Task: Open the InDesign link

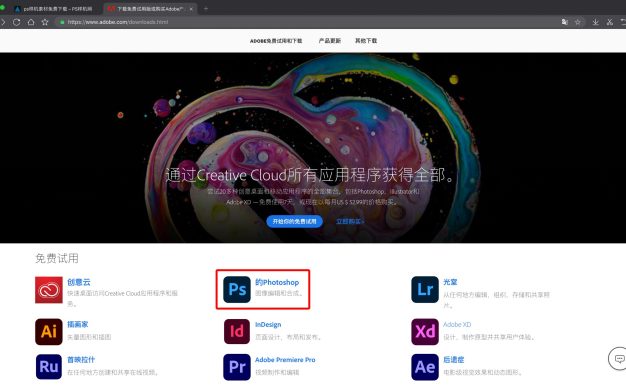Action: click(268, 325)
